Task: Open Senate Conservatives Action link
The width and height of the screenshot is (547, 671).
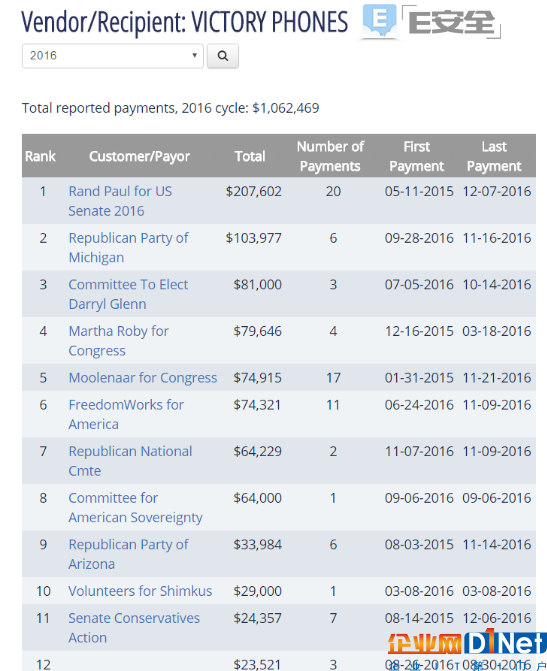Action: coord(134,628)
